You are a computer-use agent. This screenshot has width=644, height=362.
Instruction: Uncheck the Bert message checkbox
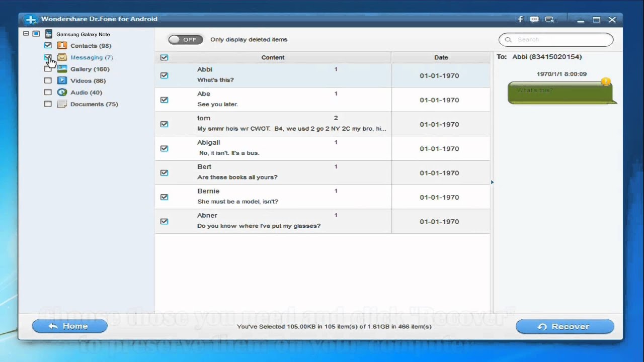click(x=164, y=172)
